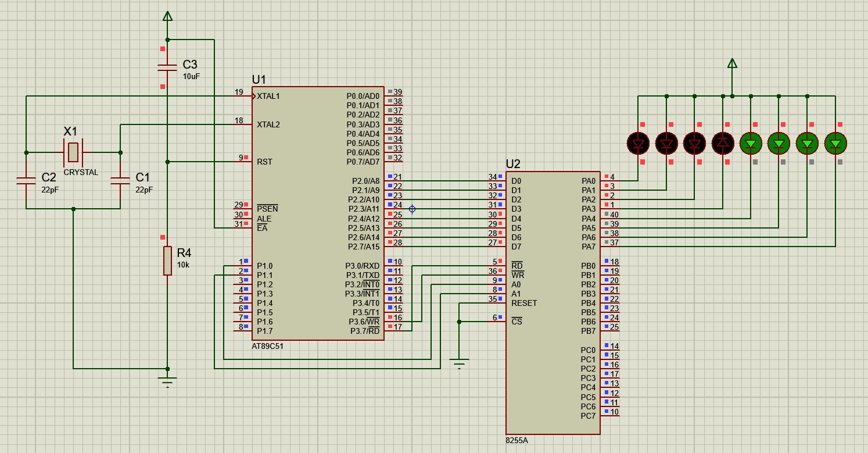Screen dimensions: 868x453
Task: Click the EA pin label
Action: 262,228
